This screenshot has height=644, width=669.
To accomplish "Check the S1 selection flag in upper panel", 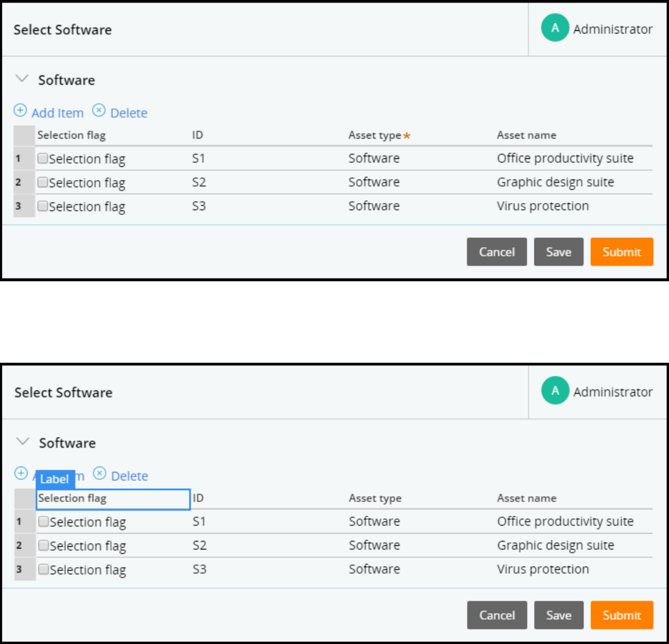I will [x=43, y=158].
